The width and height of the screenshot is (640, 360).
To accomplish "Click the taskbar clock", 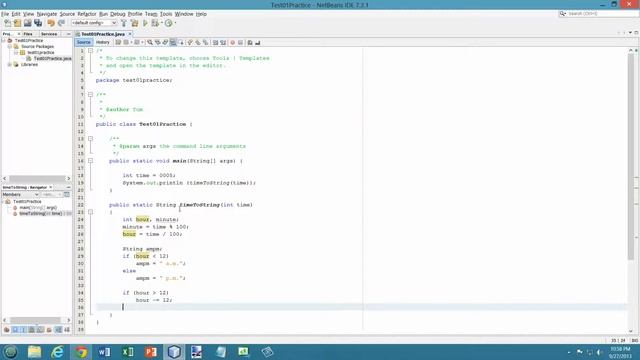I will pyautogui.click(x=620, y=352).
